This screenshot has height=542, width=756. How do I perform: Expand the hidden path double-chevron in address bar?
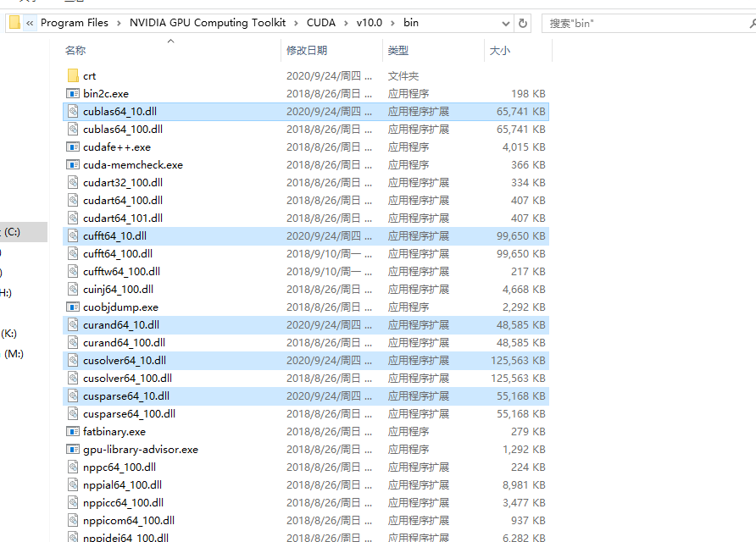point(30,23)
